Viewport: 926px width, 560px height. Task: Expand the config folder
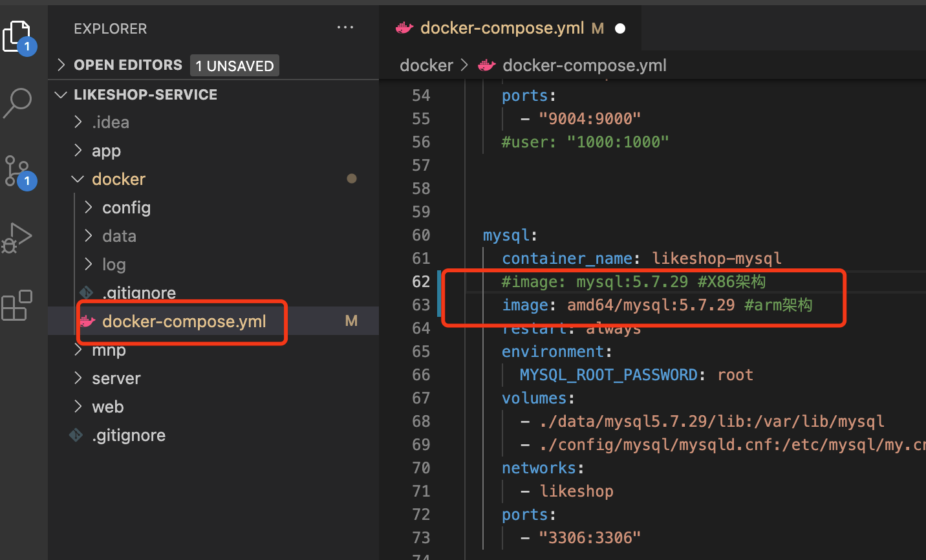pos(89,208)
